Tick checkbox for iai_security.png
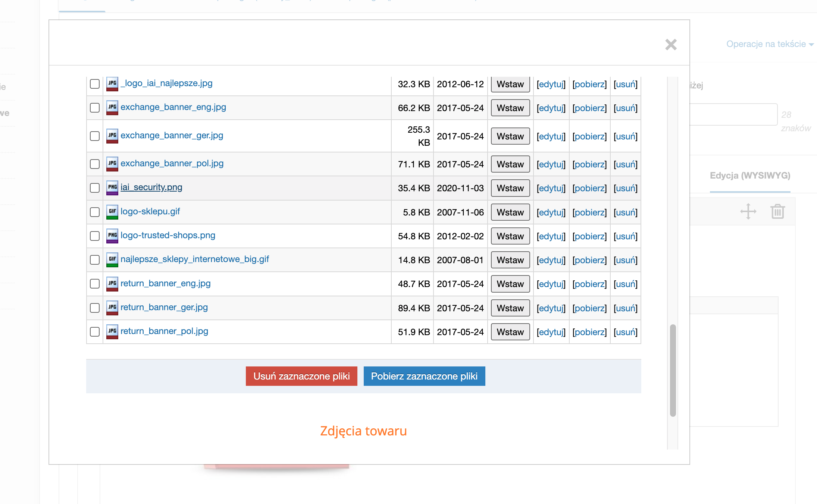 coord(95,188)
